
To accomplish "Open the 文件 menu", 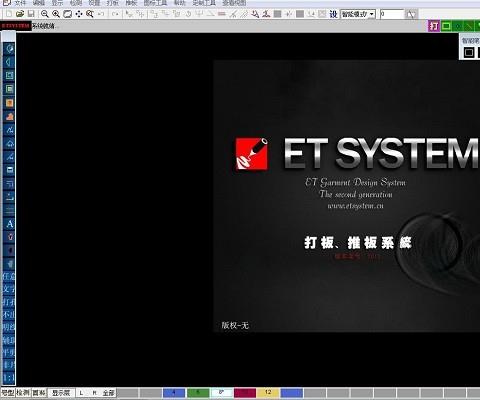I will coord(20,3).
